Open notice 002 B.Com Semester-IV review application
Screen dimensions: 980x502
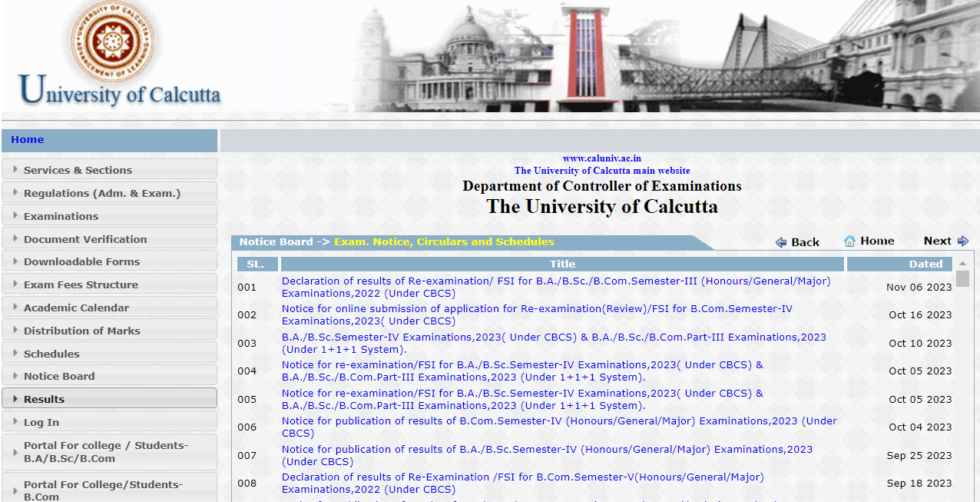pos(537,314)
